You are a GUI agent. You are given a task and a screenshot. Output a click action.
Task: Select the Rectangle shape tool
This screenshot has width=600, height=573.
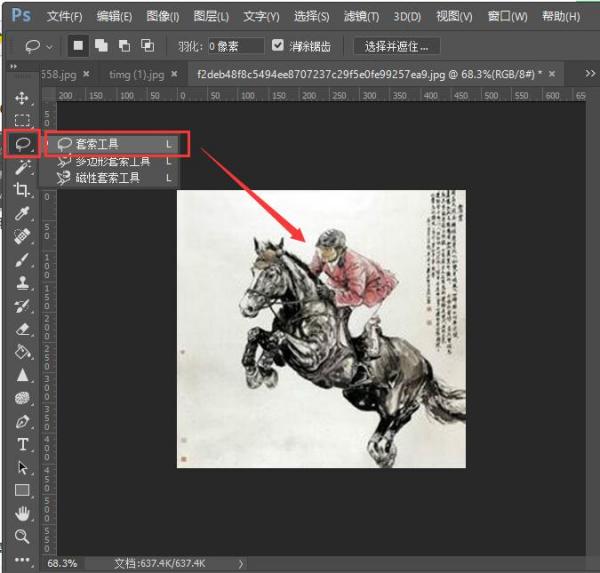coord(22,490)
